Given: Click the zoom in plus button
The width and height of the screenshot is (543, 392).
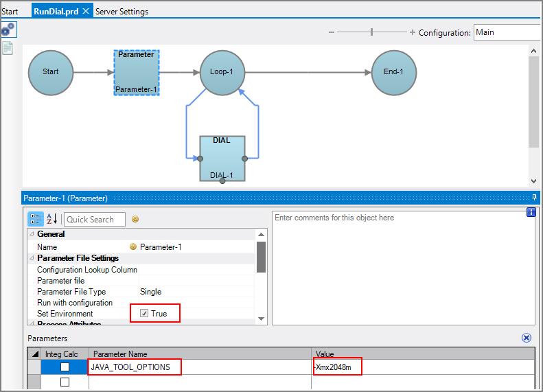Looking at the screenshot, I should coord(413,32).
